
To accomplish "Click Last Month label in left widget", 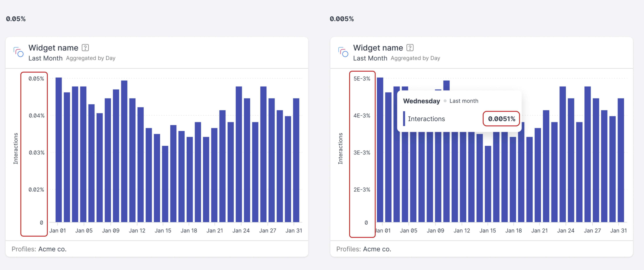I will coord(45,58).
